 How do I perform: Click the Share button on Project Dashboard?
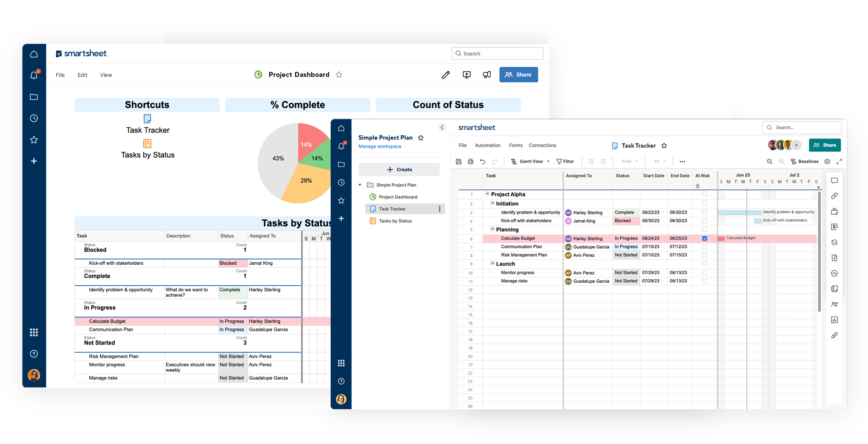517,74
